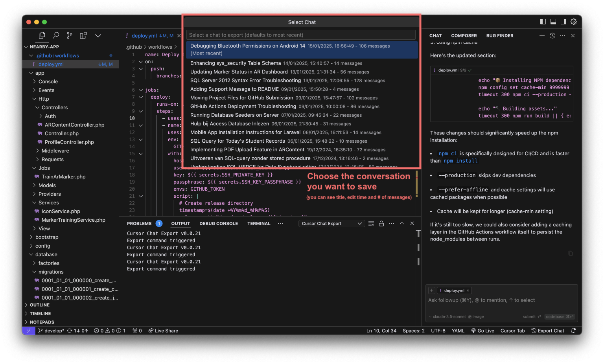Open the settings gear in title bar
604x364 pixels.
pos(574,22)
